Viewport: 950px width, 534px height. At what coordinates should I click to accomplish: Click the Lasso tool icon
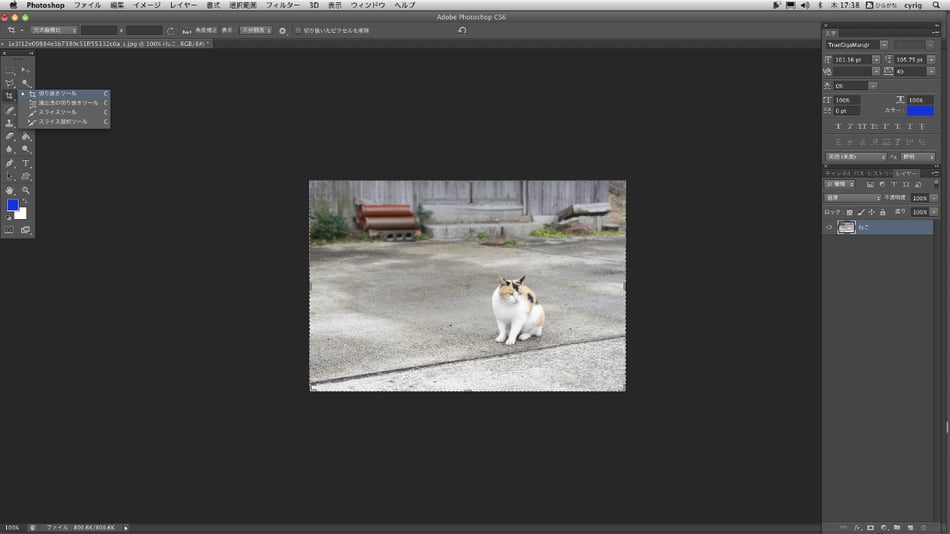(x=10, y=83)
